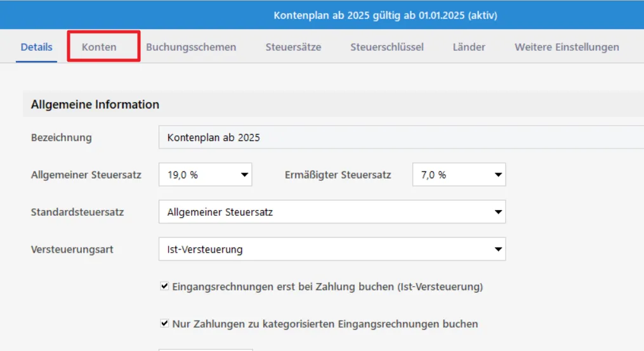Image resolution: width=644 pixels, height=351 pixels.
Task: Open the Buchungsschemen tab
Action: 191,47
